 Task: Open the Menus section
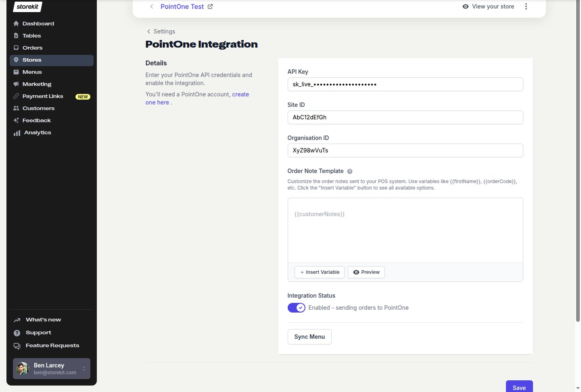pyautogui.click(x=52, y=72)
